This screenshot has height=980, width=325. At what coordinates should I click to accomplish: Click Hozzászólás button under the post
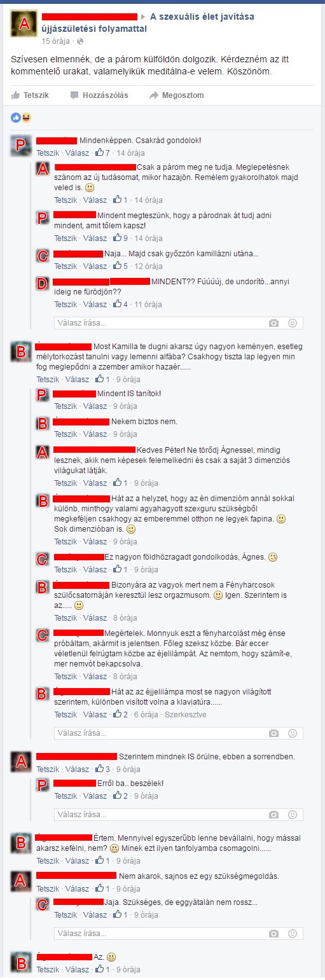tap(99, 95)
